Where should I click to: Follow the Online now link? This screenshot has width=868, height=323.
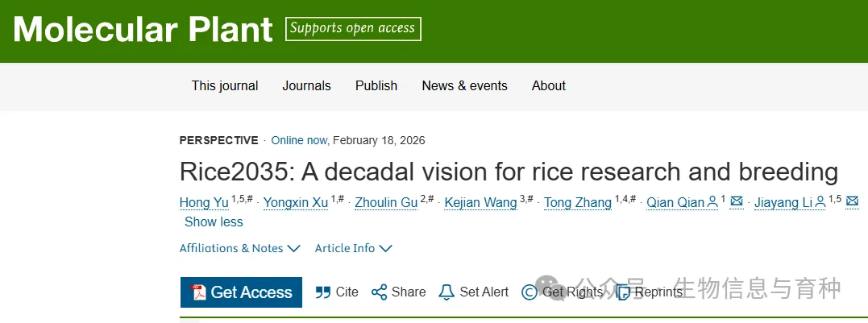click(x=299, y=140)
